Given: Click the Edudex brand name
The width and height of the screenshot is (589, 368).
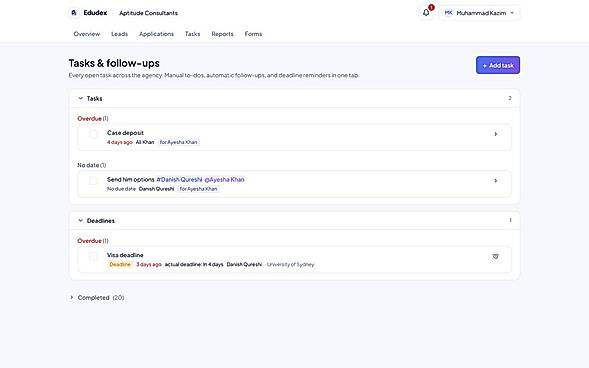Looking at the screenshot, I should [x=95, y=13].
